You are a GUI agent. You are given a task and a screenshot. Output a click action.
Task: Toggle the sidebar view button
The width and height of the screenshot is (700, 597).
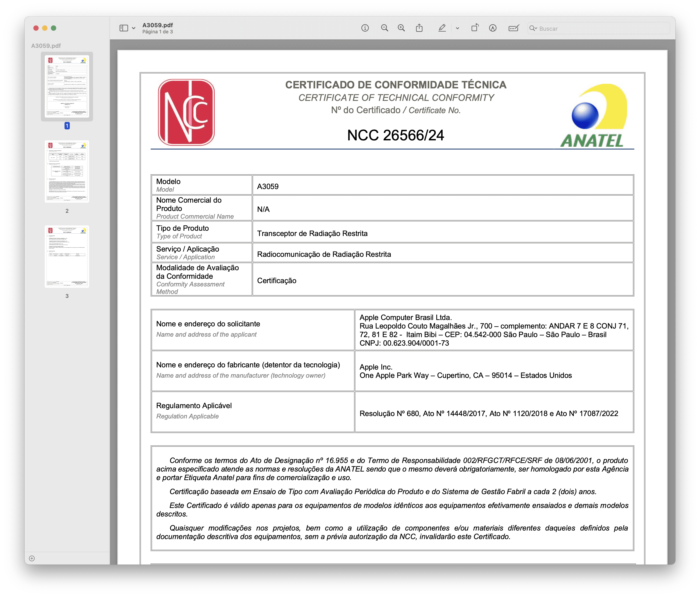click(x=124, y=28)
